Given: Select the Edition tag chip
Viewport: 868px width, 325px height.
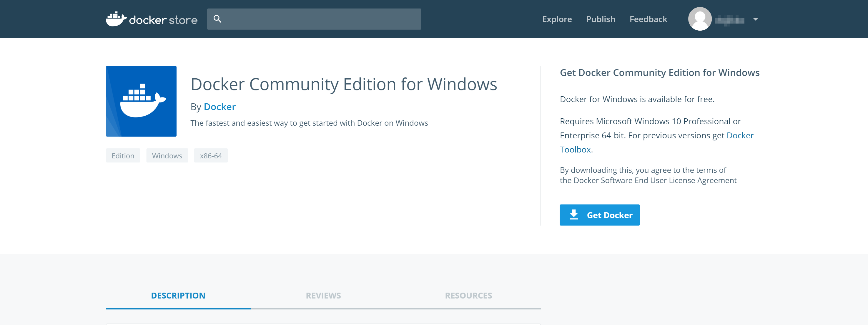Looking at the screenshot, I should tap(123, 156).
